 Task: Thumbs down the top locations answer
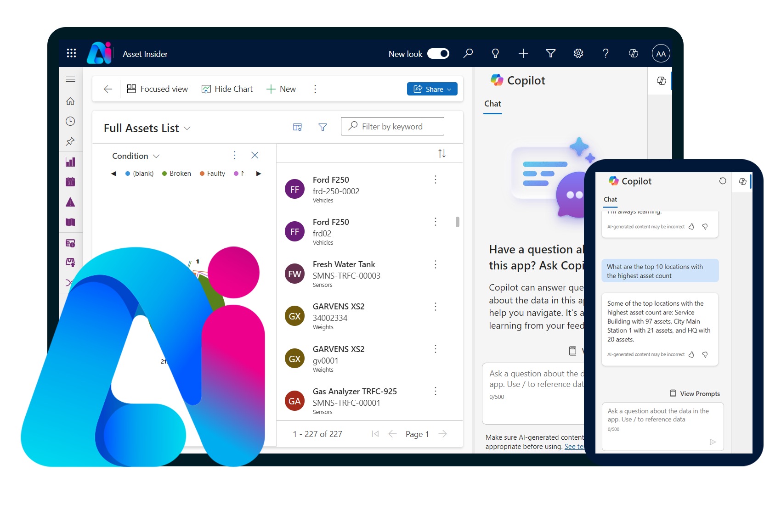tap(705, 354)
